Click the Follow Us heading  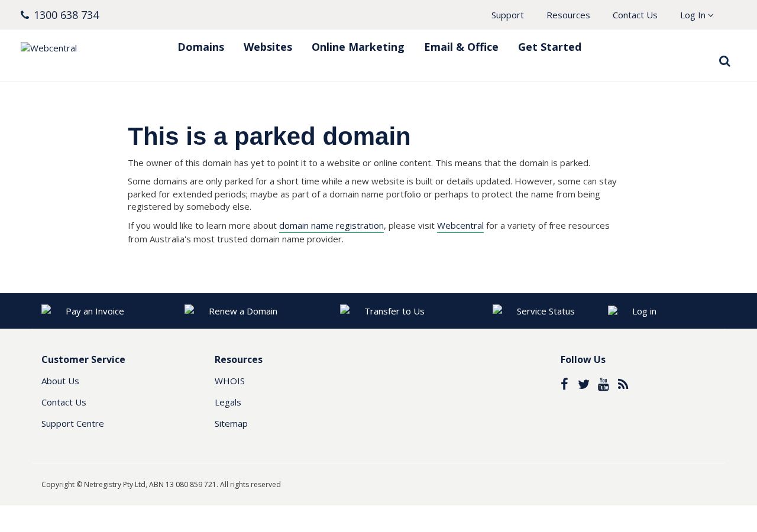coord(583,359)
